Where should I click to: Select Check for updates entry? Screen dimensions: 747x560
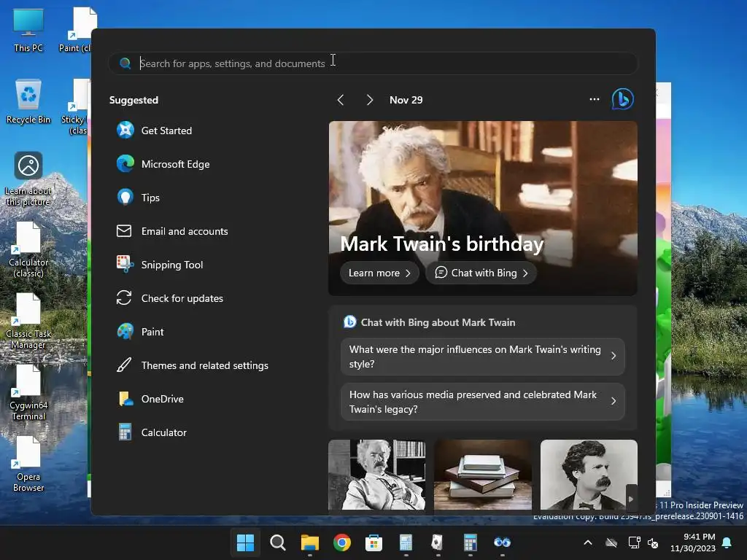coord(170,298)
